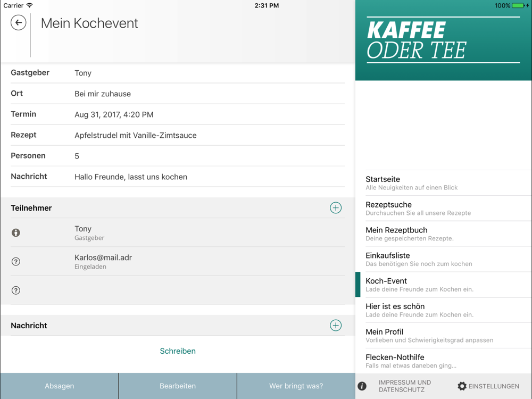The image size is (532, 399).
Task: Tap the Wi-Fi icon in status bar
Action: 29,5
